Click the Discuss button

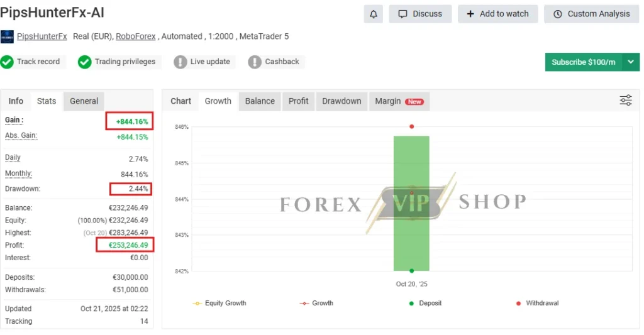click(420, 14)
